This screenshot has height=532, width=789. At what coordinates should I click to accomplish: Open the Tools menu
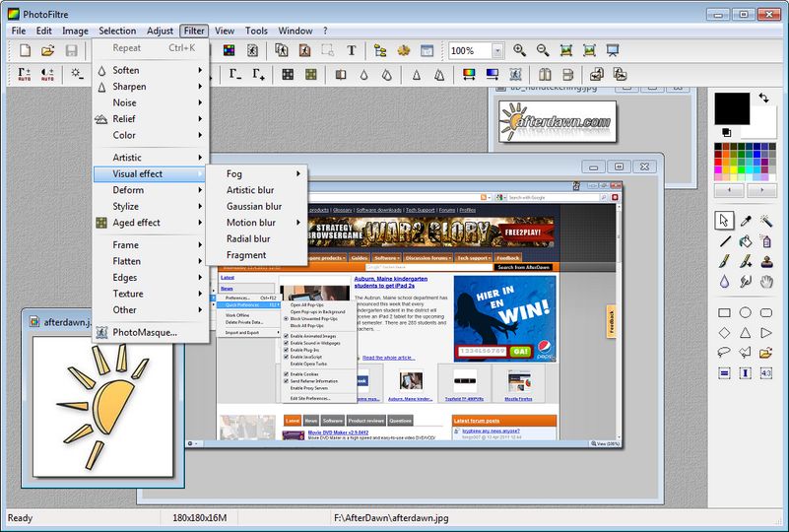pos(256,31)
